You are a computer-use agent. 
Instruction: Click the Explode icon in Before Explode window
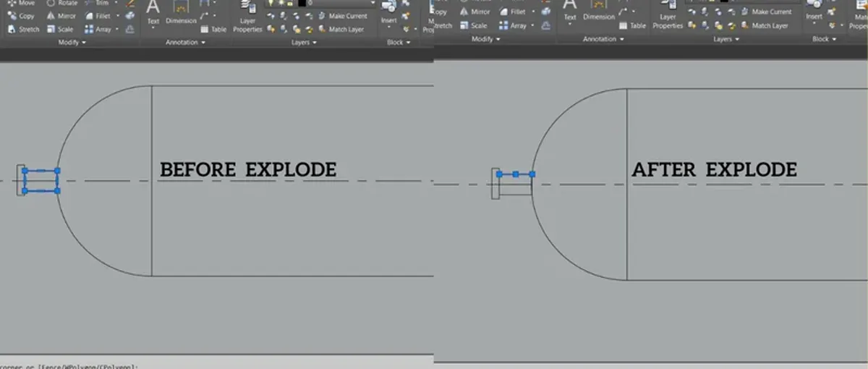[x=129, y=16]
